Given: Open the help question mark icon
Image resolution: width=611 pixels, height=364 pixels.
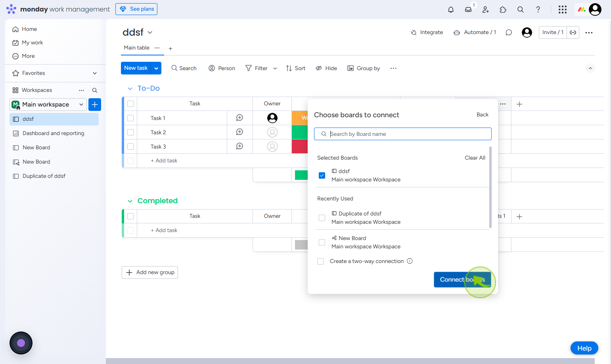Looking at the screenshot, I should tap(538, 10).
